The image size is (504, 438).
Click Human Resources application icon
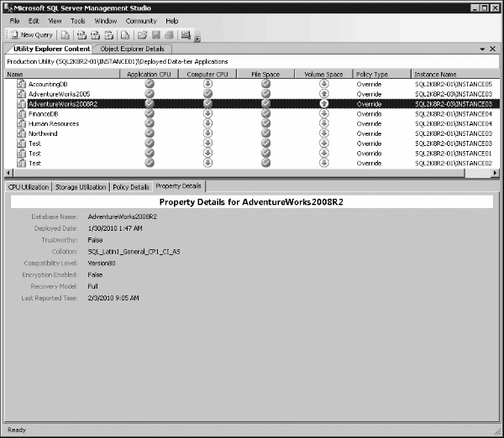coord(22,123)
